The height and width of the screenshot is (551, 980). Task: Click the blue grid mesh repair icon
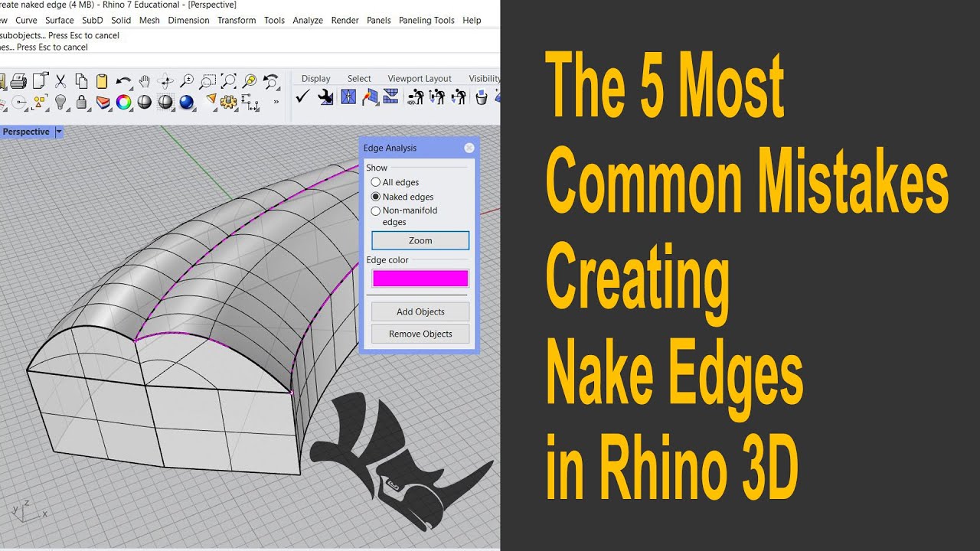click(x=391, y=96)
